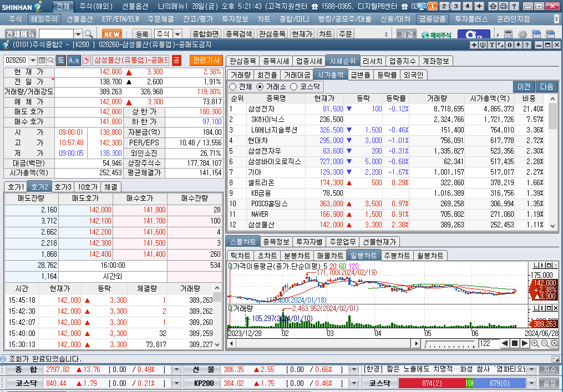The width and height of the screenshot is (563, 392).
Task: Click the 종합화면 toolbar button
Action: (206, 34)
